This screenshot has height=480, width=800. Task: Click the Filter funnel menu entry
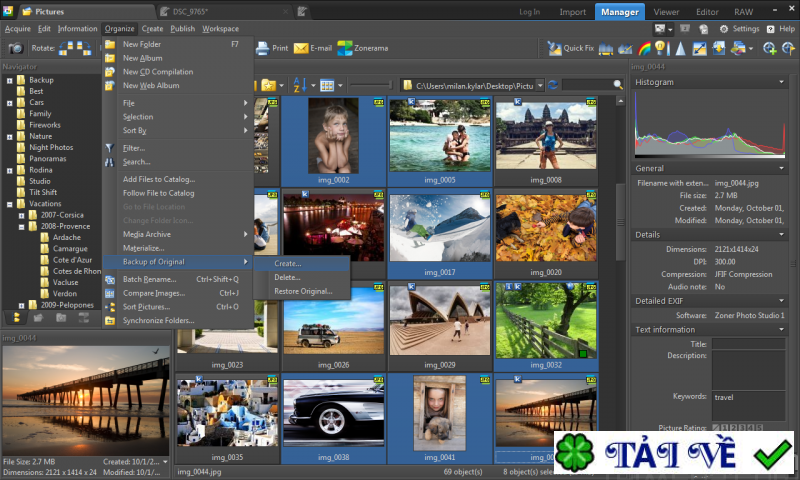click(134, 148)
